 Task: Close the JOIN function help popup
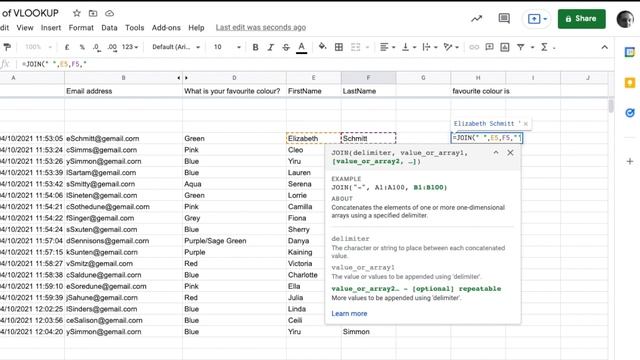[x=510, y=153]
